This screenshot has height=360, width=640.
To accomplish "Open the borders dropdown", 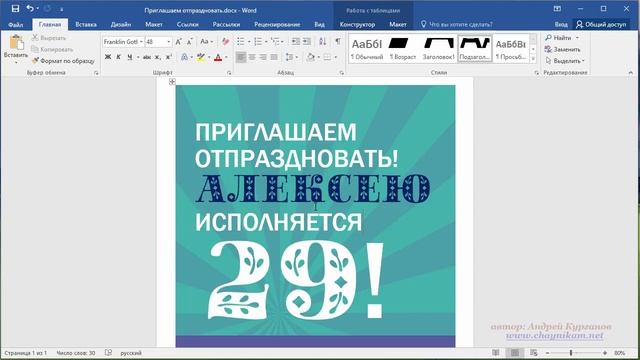I will click(336, 57).
